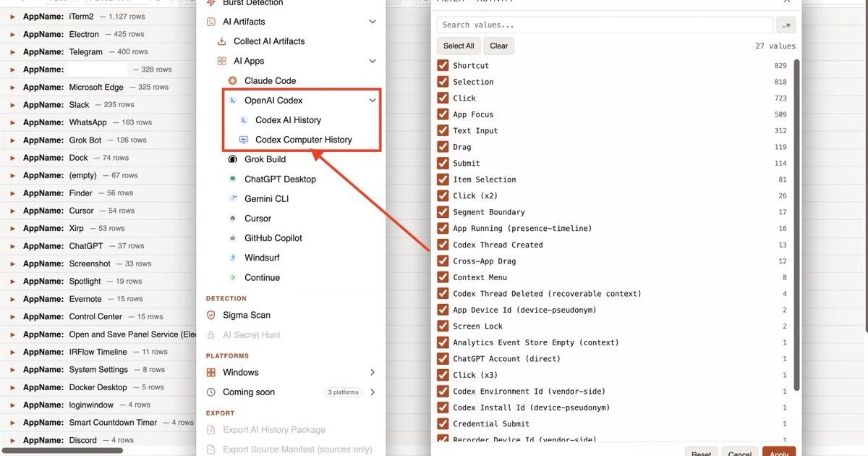Screen dimensions: 868x456
Task: Click the Gemini CLI icon
Action: [232, 198]
